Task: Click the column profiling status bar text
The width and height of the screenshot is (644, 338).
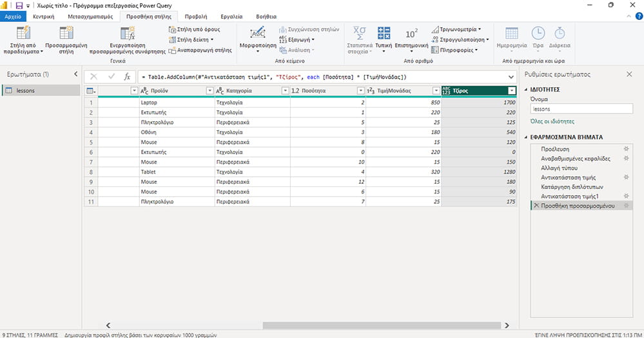Action: (x=141, y=335)
